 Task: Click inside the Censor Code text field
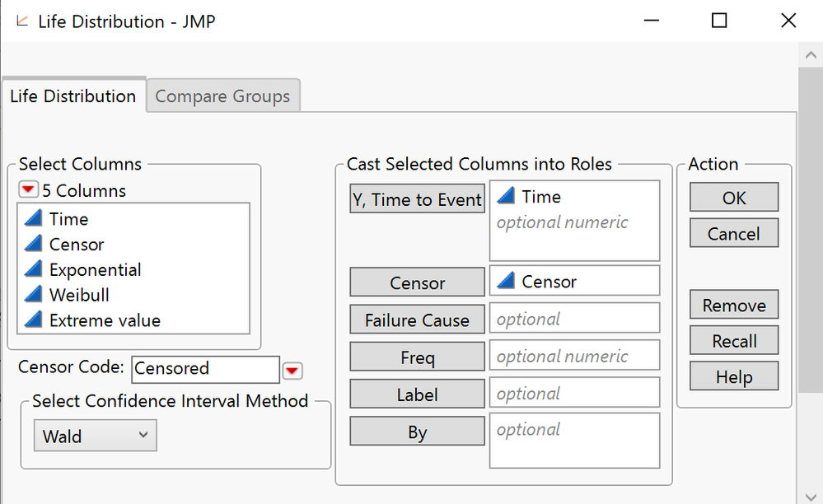click(204, 369)
